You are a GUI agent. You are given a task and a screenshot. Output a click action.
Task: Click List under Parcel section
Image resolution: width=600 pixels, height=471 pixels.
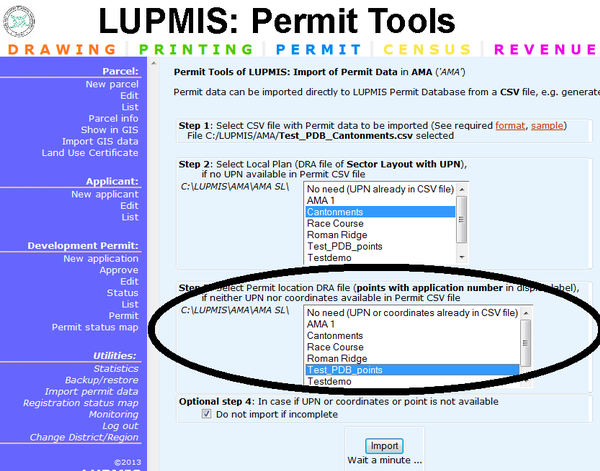point(130,107)
